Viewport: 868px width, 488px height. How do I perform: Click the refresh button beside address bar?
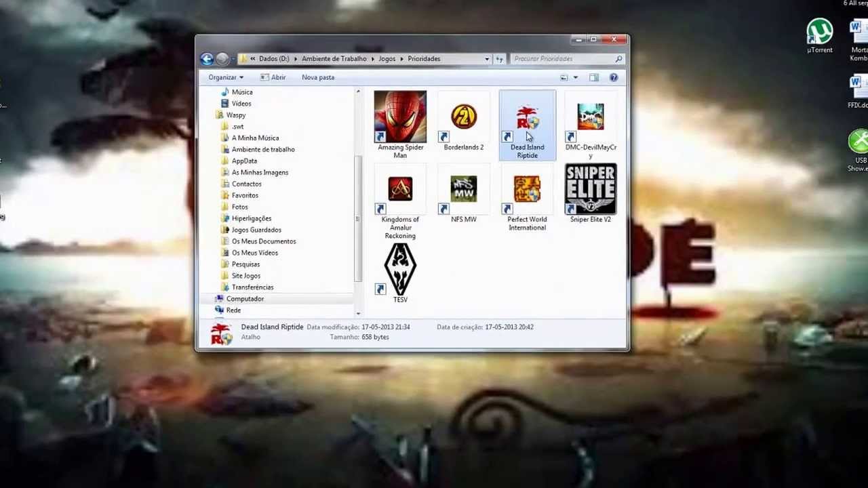click(x=499, y=59)
